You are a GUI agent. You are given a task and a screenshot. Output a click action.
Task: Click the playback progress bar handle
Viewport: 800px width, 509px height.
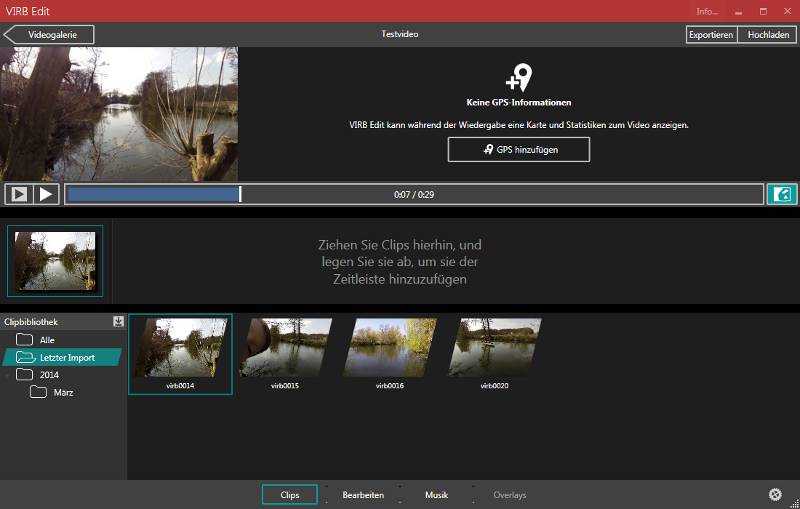[x=240, y=194]
